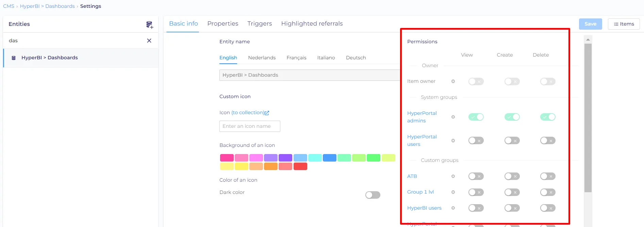This screenshot has width=644, height=227.
Task: Click the gear icon beside HyperPortal users
Action: pos(453,140)
